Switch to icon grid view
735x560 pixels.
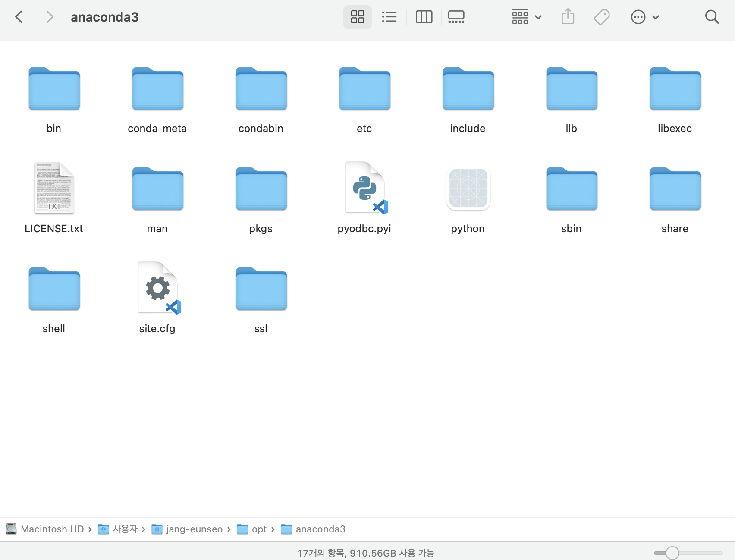pyautogui.click(x=358, y=17)
